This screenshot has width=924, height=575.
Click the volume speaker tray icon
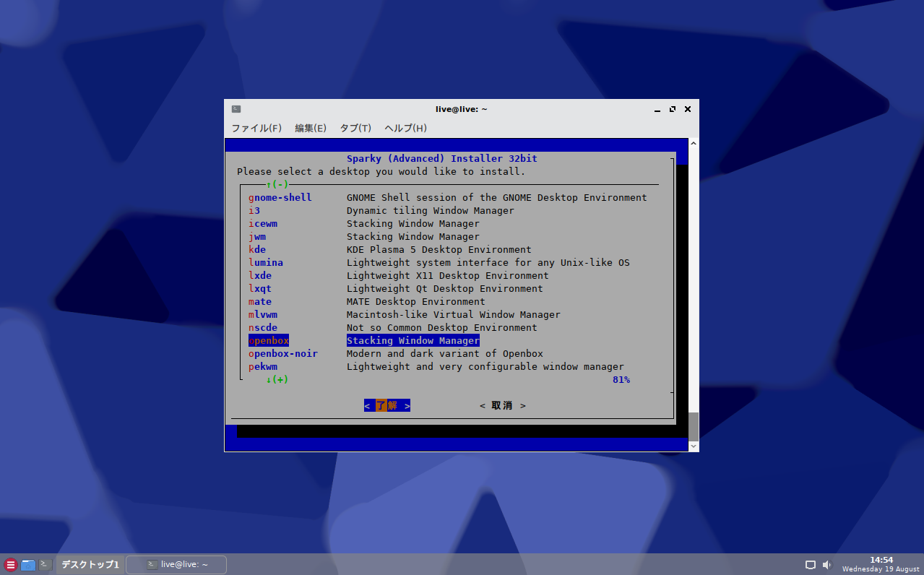pos(826,565)
